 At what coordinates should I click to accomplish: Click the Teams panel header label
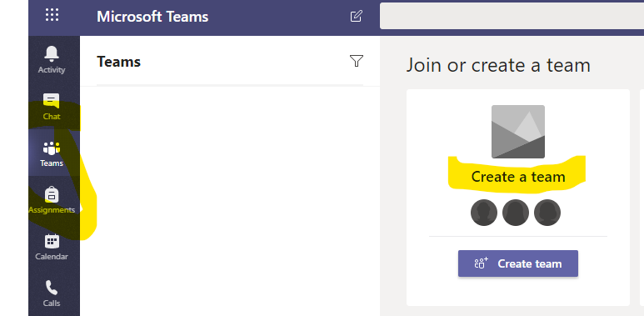118,62
